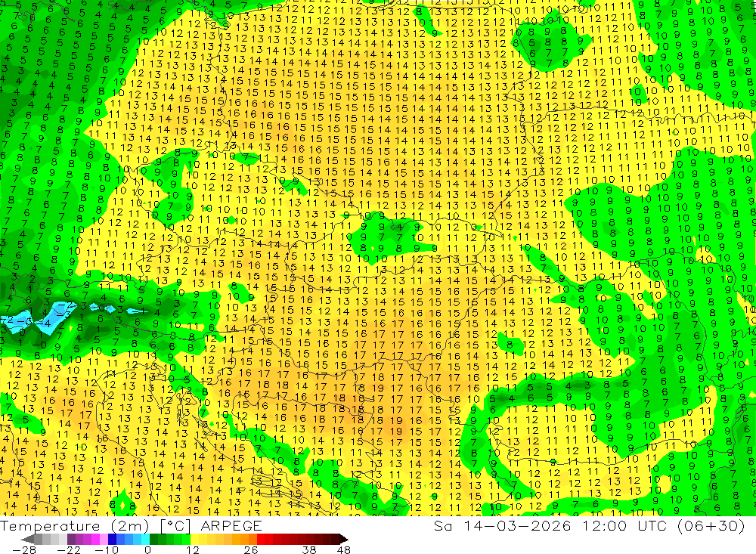Click the bright red swatch right of the 26 mark in the legend
This screenshot has width=756, height=554.
click(261, 539)
